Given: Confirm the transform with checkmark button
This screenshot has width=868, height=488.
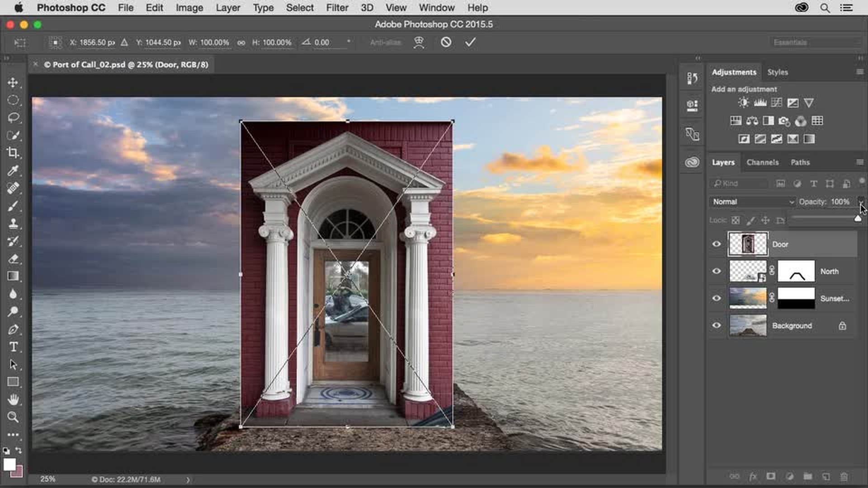Looking at the screenshot, I should pos(470,42).
